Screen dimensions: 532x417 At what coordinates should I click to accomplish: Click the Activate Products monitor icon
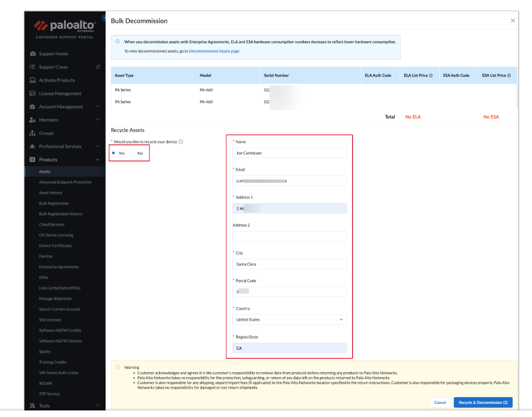33,80
